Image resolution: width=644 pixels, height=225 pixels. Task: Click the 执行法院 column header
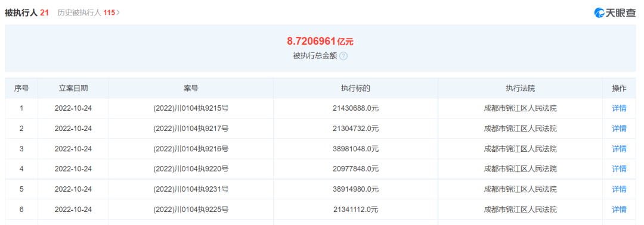pyautogui.click(x=521, y=89)
